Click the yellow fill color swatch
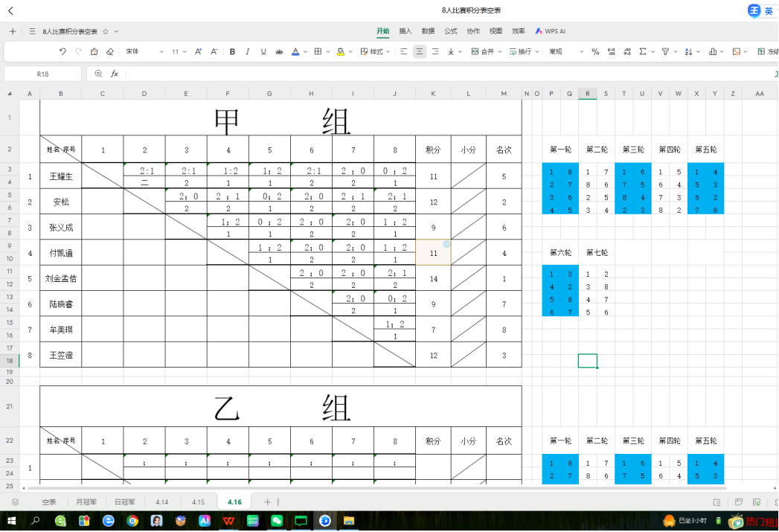Viewport: 779px width, 532px height. click(x=340, y=52)
